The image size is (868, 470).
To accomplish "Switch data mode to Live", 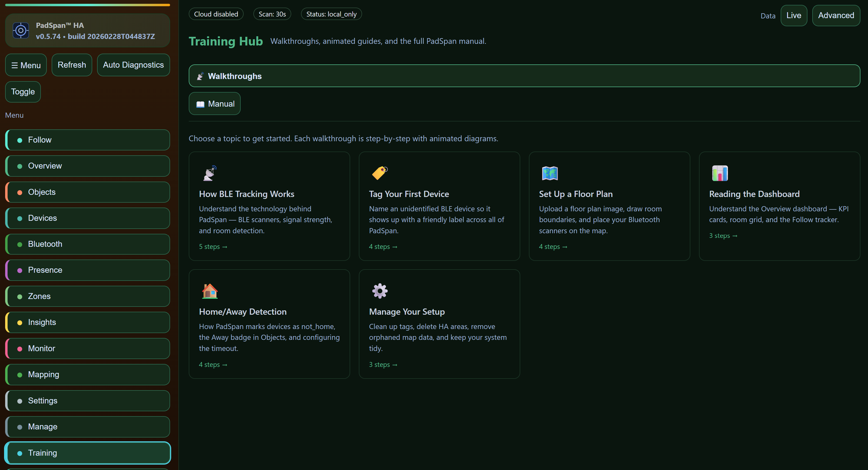I will coord(794,15).
